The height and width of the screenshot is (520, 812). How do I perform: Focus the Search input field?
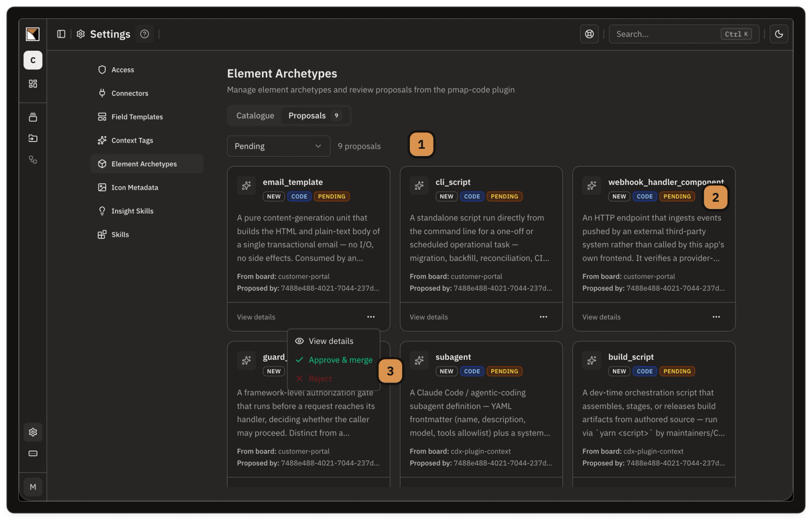684,34
